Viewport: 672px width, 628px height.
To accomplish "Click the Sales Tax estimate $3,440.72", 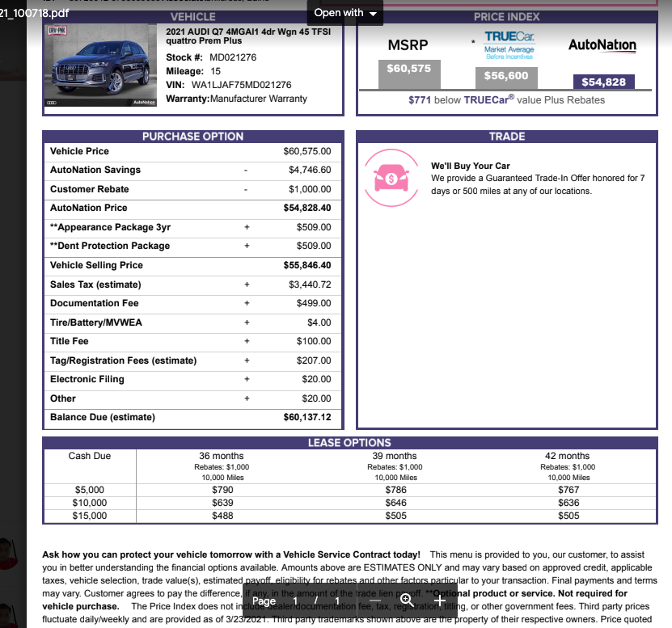I will coord(310,284).
